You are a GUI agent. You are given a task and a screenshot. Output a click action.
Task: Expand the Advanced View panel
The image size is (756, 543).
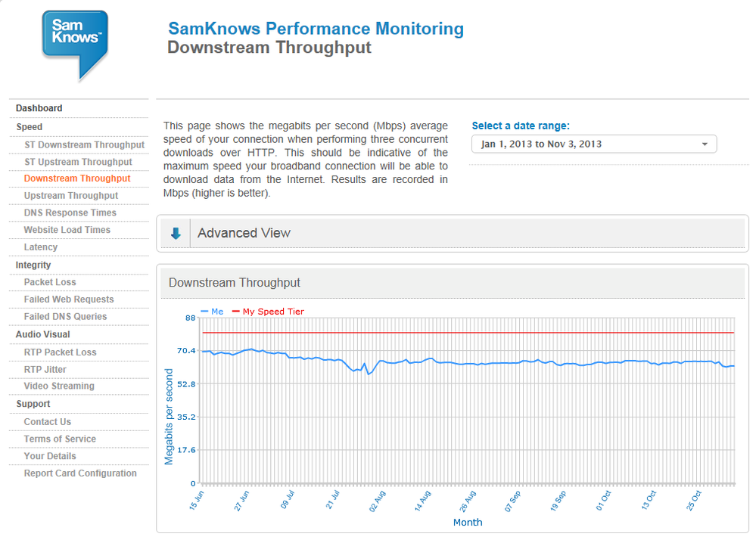coord(453,233)
